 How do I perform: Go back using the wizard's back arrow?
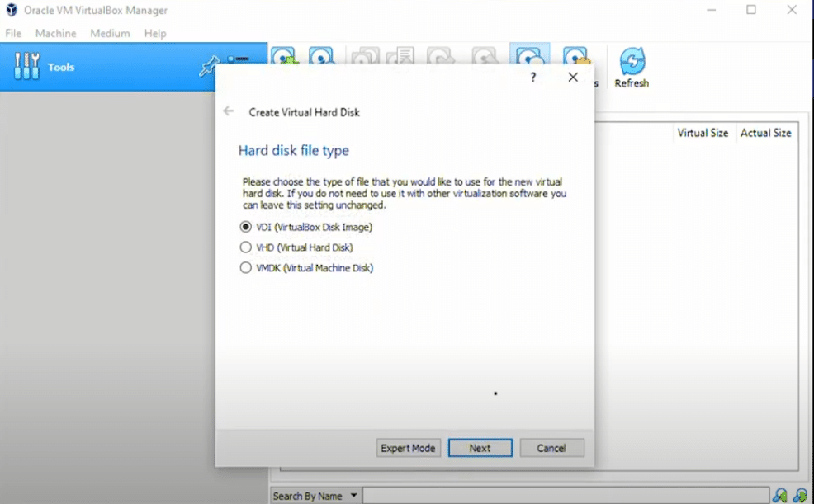[x=229, y=111]
